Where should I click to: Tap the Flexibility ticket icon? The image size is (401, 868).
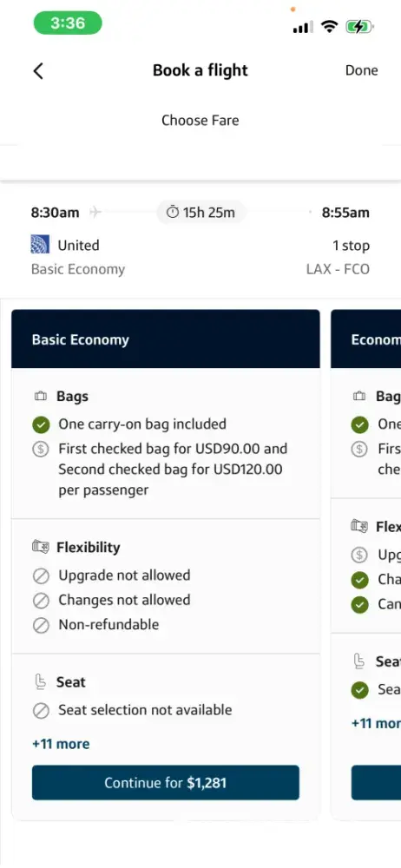[x=41, y=547]
